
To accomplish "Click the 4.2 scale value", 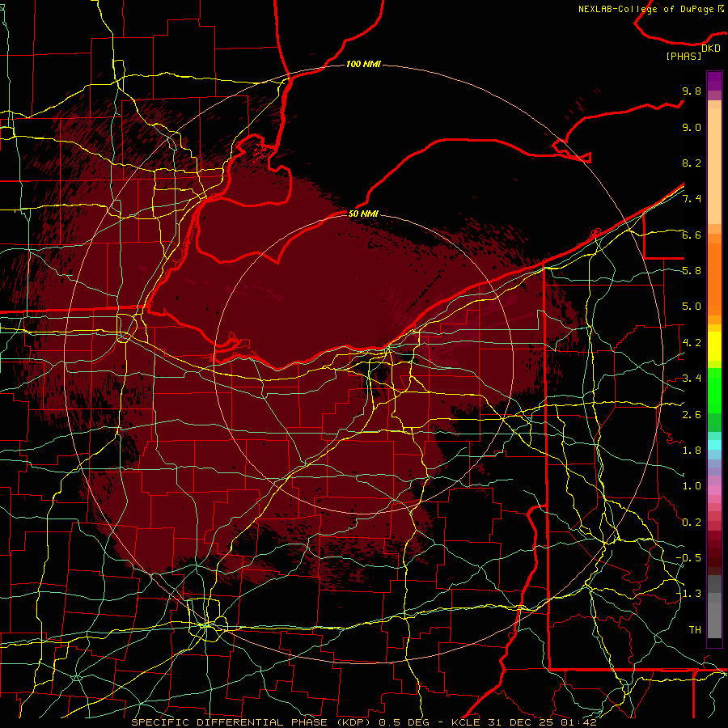I will [x=692, y=343].
